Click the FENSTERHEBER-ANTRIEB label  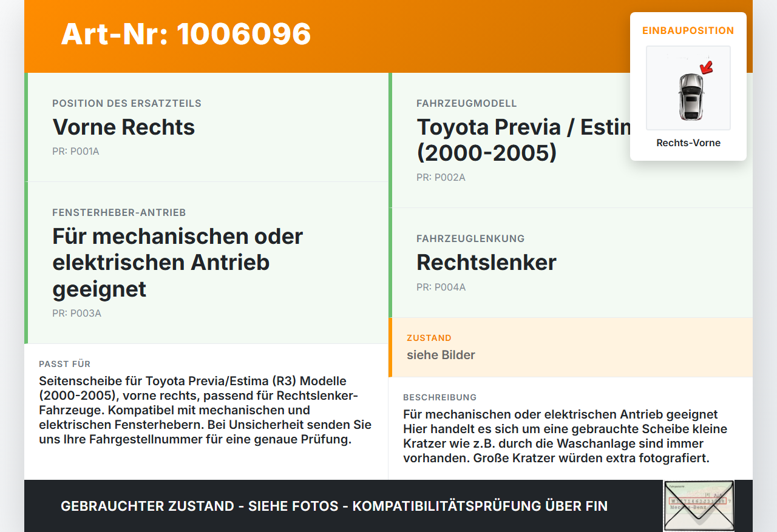[119, 213]
